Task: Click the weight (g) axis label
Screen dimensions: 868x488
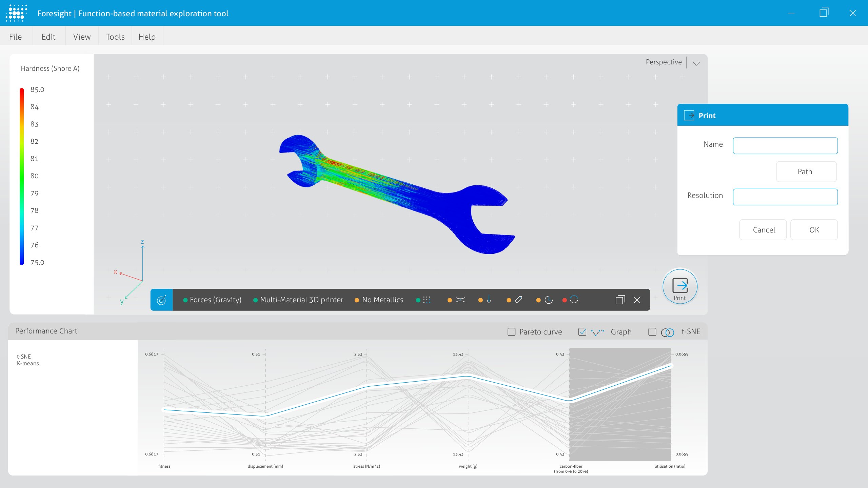Action: [468, 466]
